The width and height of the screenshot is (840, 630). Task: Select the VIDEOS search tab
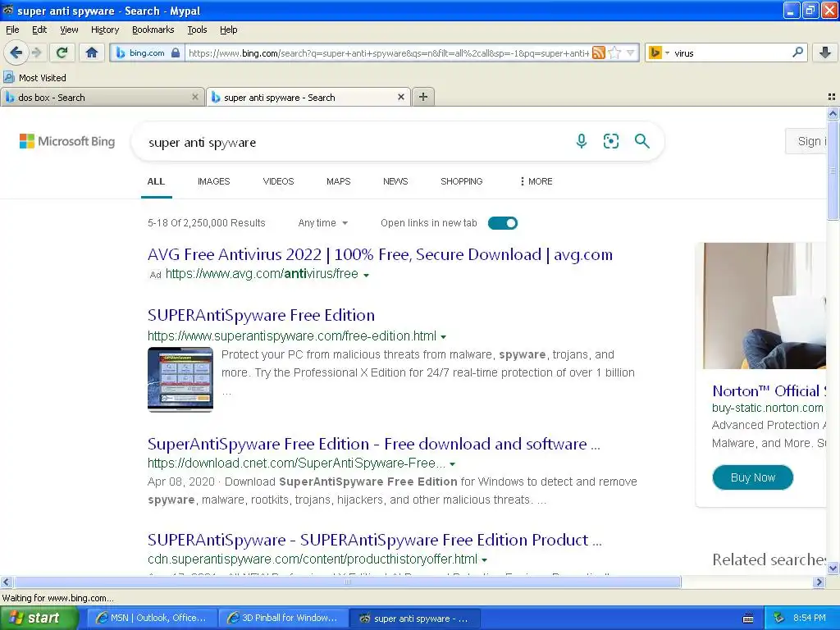pyautogui.click(x=279, y=181)
